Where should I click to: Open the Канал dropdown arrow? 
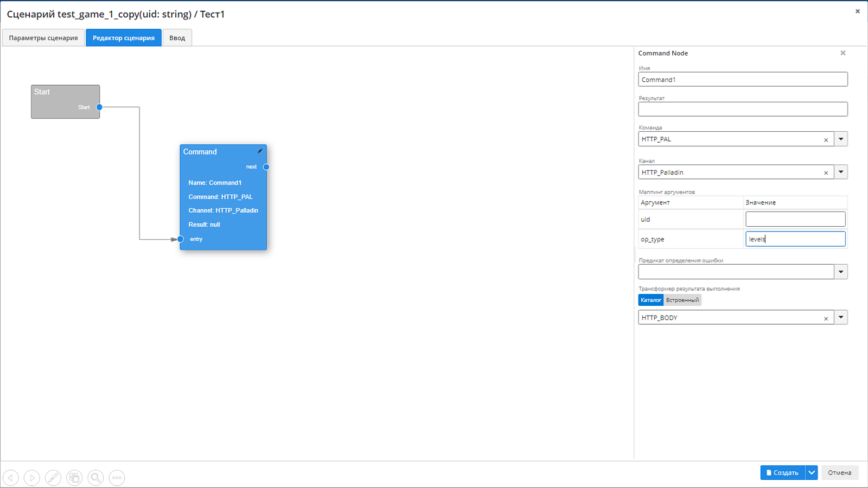(841, 172)
